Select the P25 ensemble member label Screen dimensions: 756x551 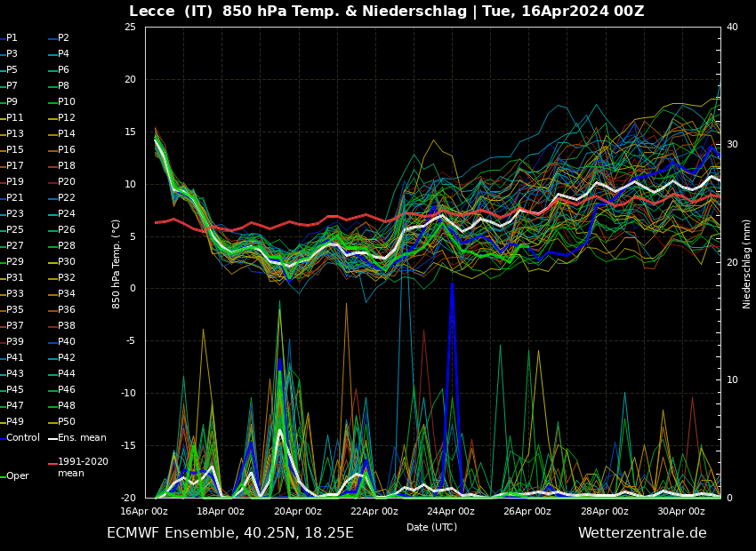pyautogui.click(x=12, y=229)
